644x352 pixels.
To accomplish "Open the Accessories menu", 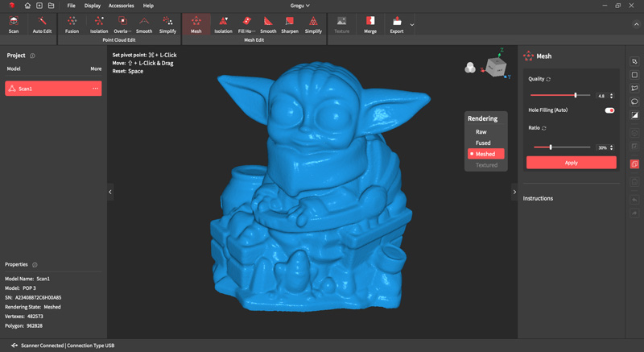I will [122, 6].
